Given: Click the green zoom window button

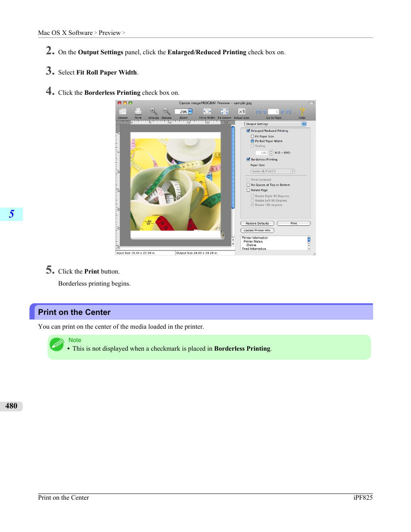Looking at the screenshot, I should pyautogui.click(x=130, y=103).
